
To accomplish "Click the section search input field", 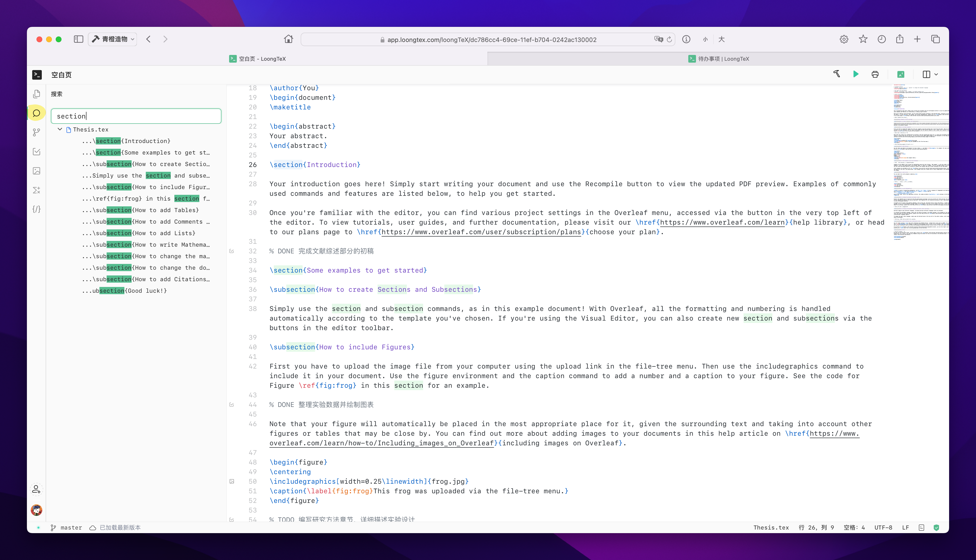I will coord(136,116).
